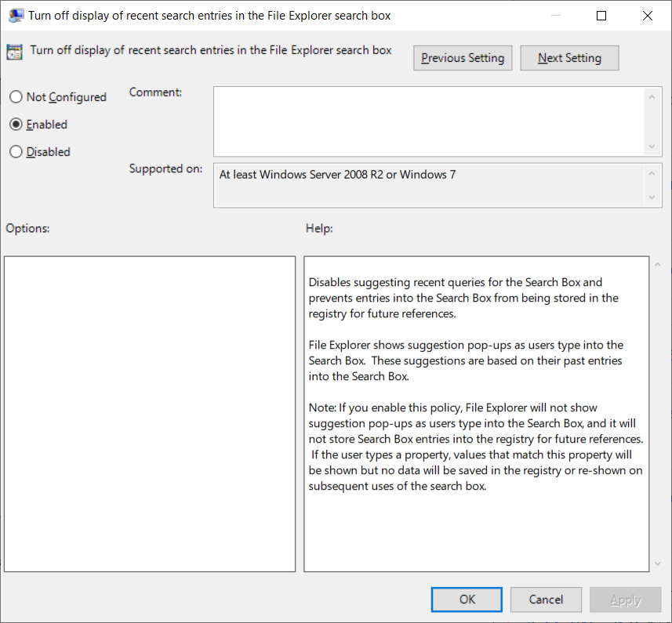The image size is (672, 623).
Task: Dismiss the dialog with Cancel
Action: [546, 599]
